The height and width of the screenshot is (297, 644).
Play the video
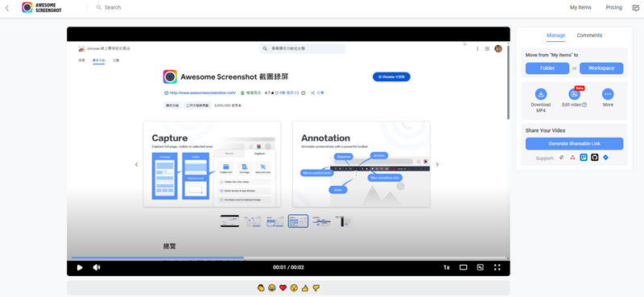(x=80, y=267)
